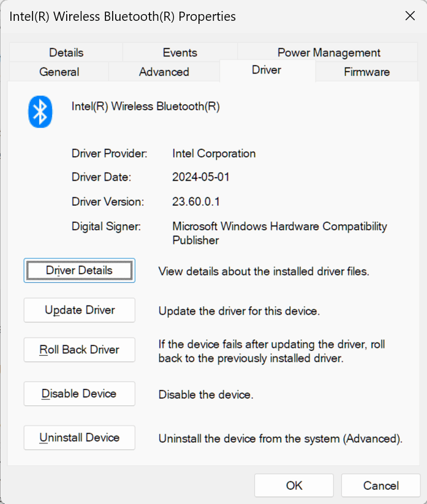Image resolution: width=427 pixels, height=504 pixels.
Task: Click the Update Driver button
Action: coord(80,310)
